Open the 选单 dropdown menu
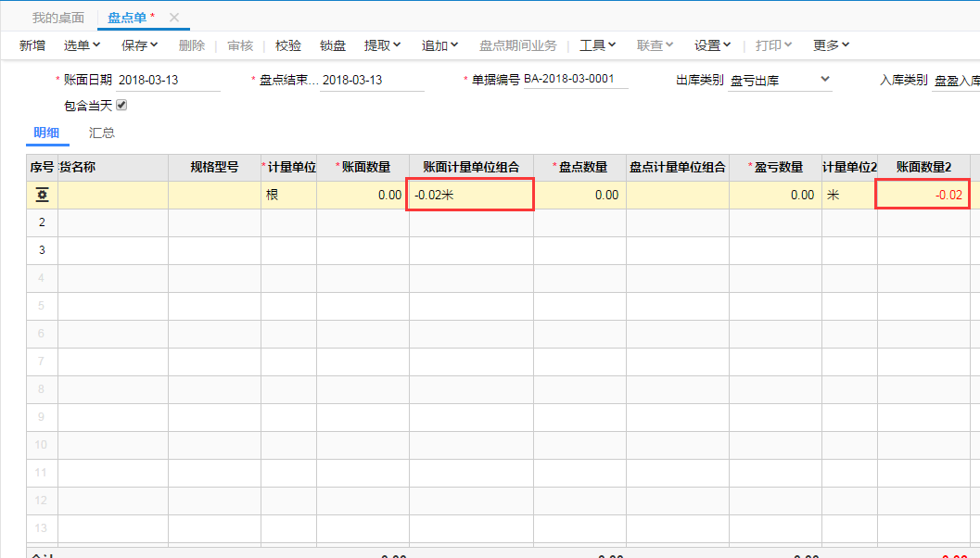Image resolution: width=980 pixels, height=558 pixels. 82,45
